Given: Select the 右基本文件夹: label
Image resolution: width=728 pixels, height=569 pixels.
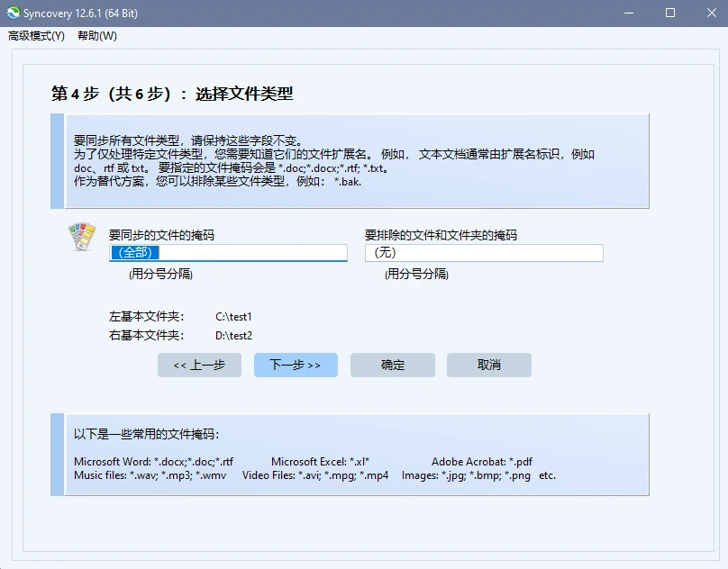Looking at the screenshot, I should click(146, 335).
